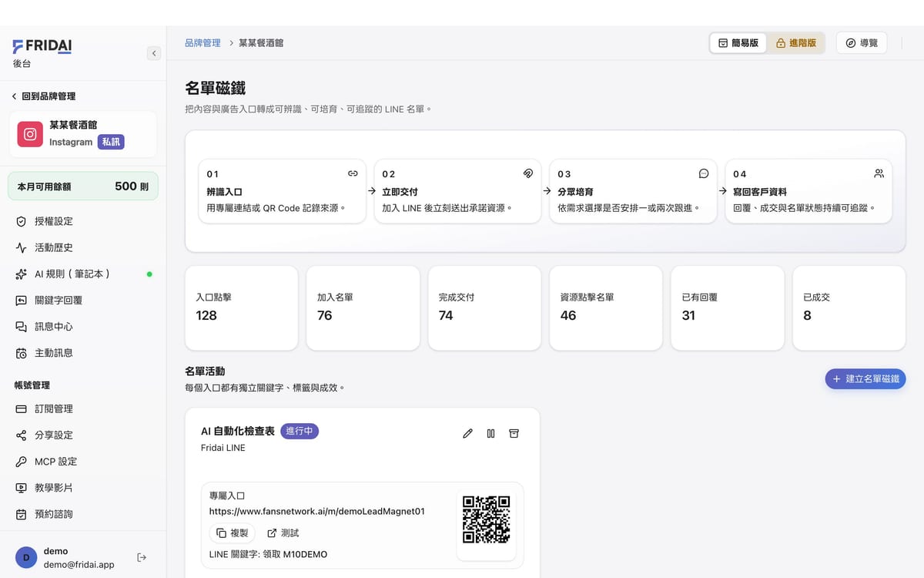Collapse the sidebar with the chevron button
Image resolution: width=924 pixels, height=578 pixels.
154,53
